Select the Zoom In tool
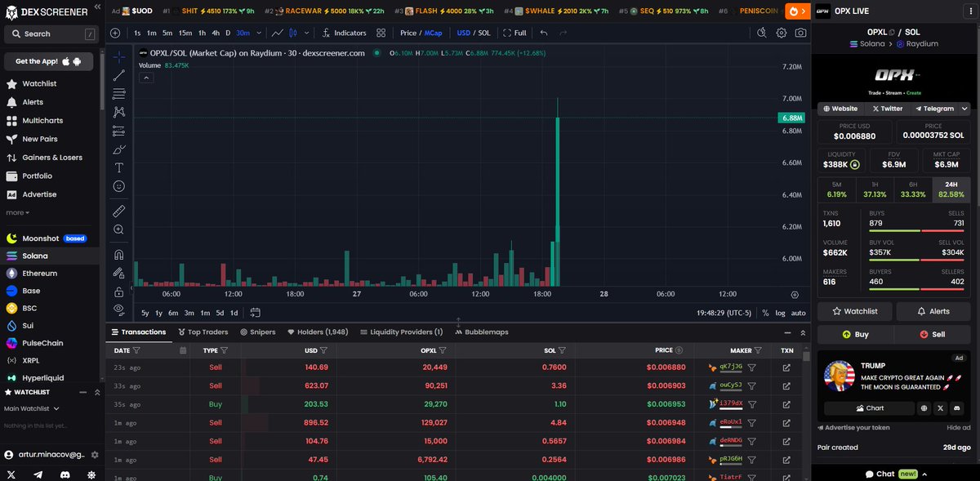Viewport: 980px width, 481px height. (119, 229)
